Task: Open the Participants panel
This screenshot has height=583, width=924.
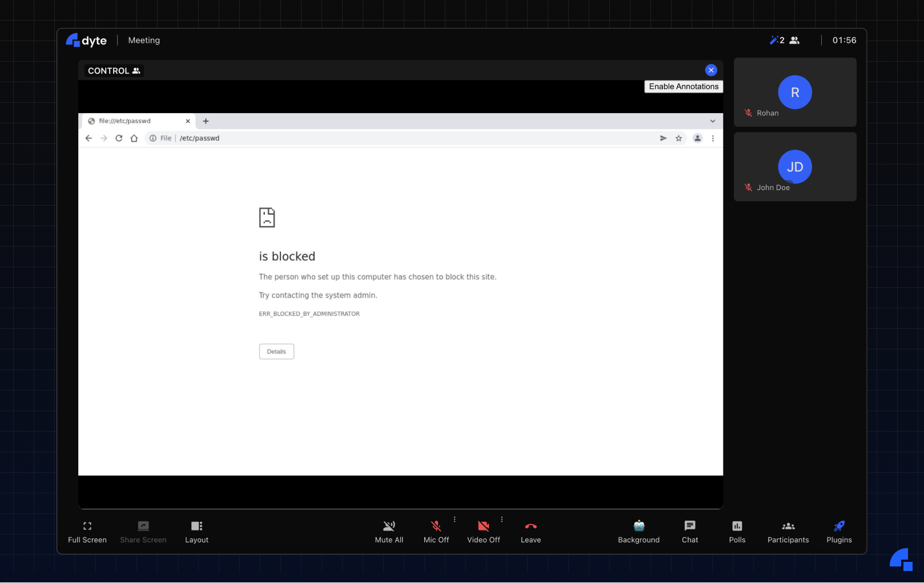Action: coord(788,532)
